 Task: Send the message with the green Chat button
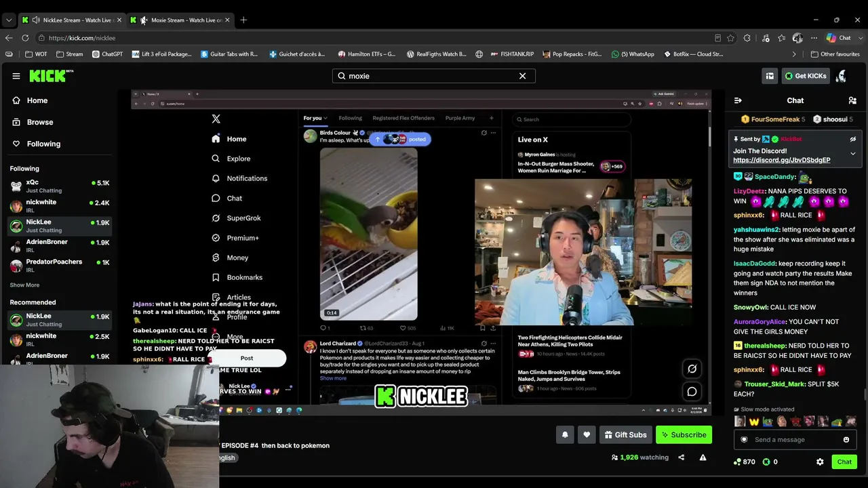pos(844,462)
